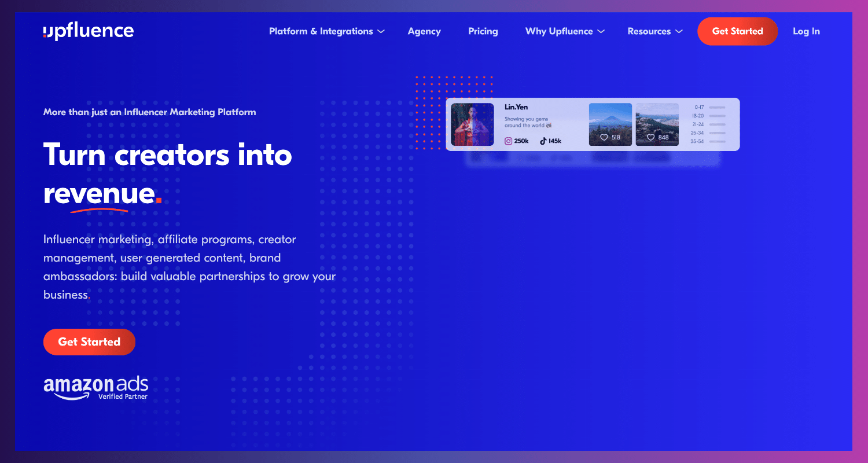Viewport: 868px width, 463px height.
Task: Open the Pricing page
Action: [x=483, y=31]
